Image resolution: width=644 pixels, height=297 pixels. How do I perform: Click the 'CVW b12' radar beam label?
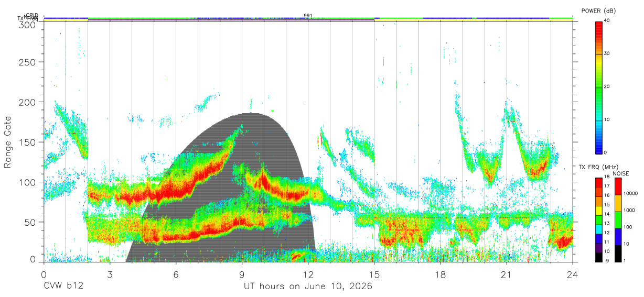(63, 287)
